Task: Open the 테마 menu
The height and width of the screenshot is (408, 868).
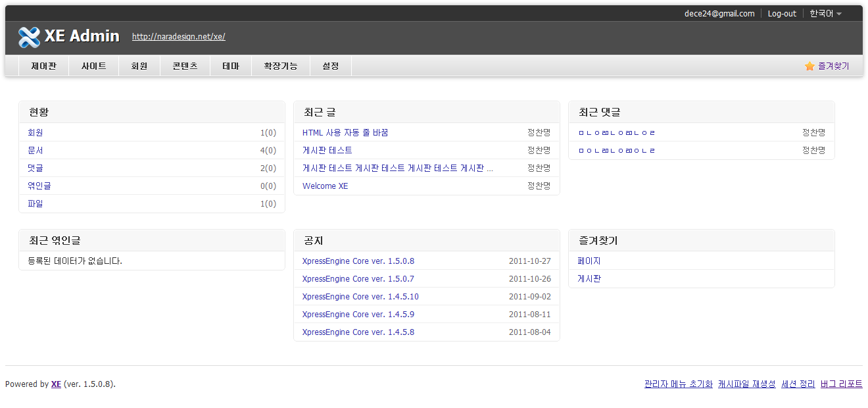Action: click(x=231, y=66)
